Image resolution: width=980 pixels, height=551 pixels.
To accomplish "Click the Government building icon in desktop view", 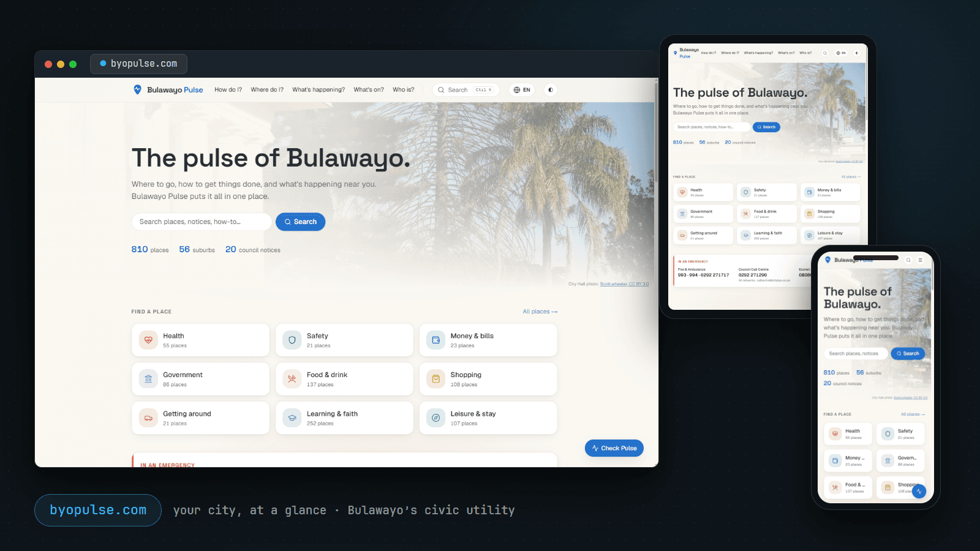I will click(x=148, y=379).
